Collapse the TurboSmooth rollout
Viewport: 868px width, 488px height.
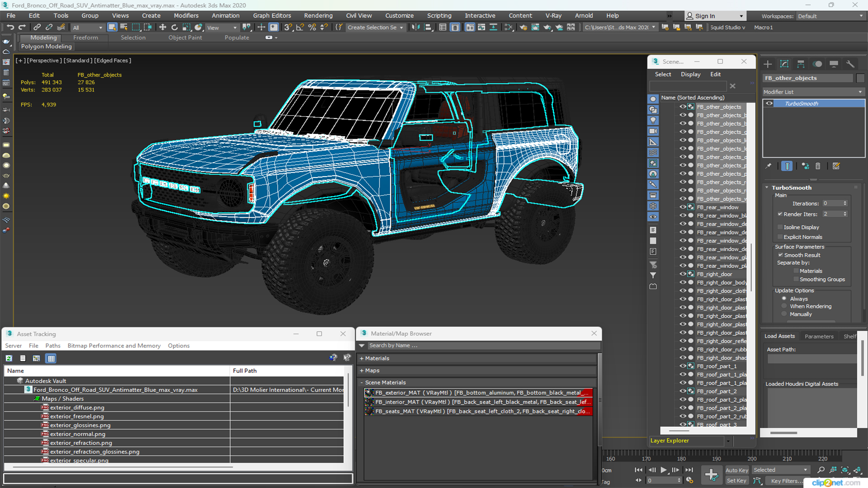click(767, 188)
